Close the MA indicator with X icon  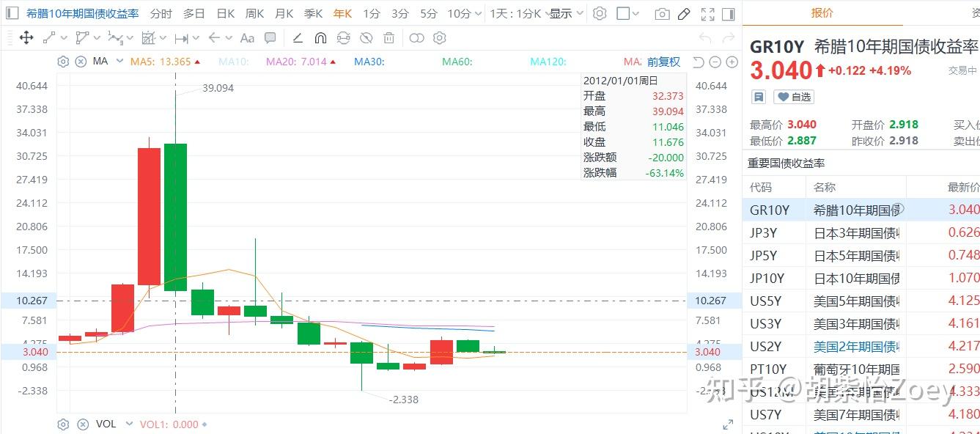81,62
